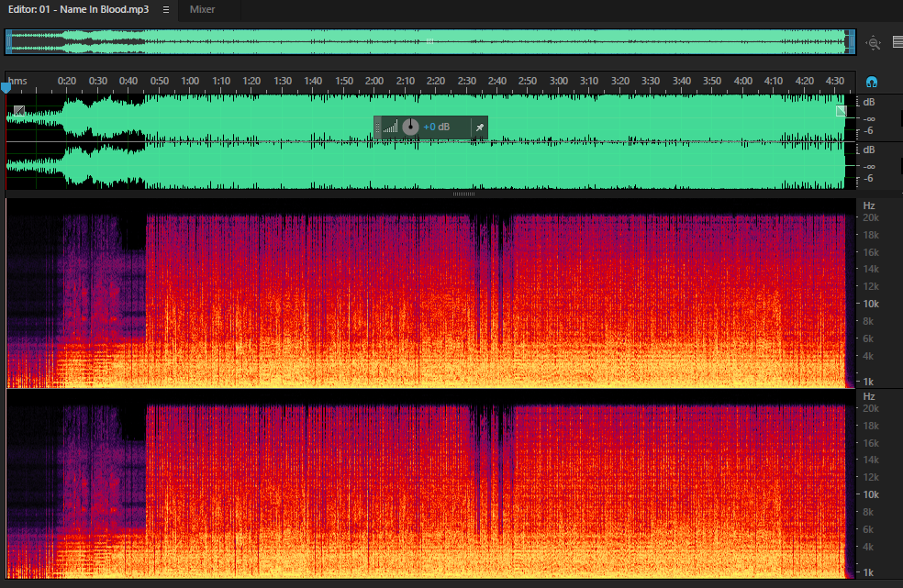
Task: Click the blue playhead marker on the ruler
Action: 6,88
